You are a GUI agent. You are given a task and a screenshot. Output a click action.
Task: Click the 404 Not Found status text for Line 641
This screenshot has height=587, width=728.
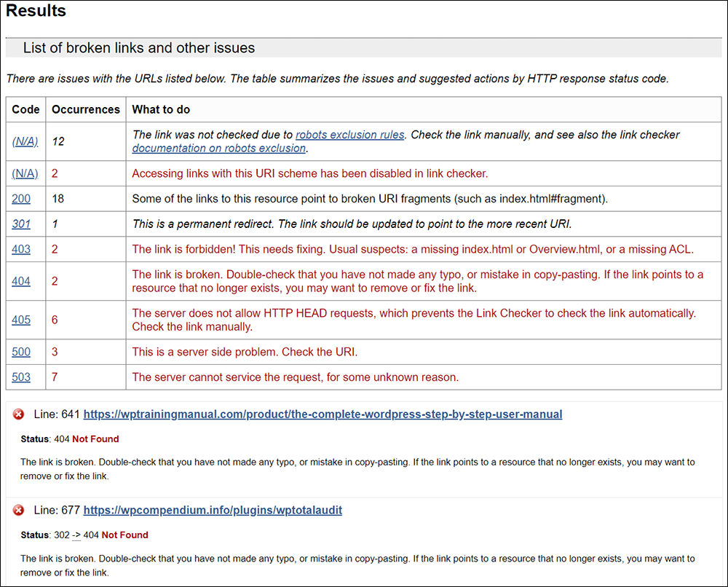[x=87, y=438]
